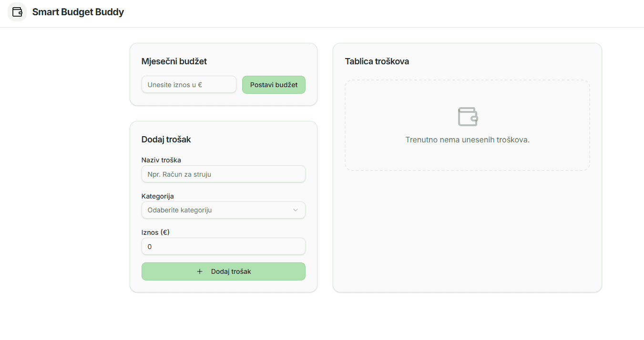Open the Kategorija dropdown chevron
Image resolution: width=644 pixels, height=340 pixels.
point(295,210)
